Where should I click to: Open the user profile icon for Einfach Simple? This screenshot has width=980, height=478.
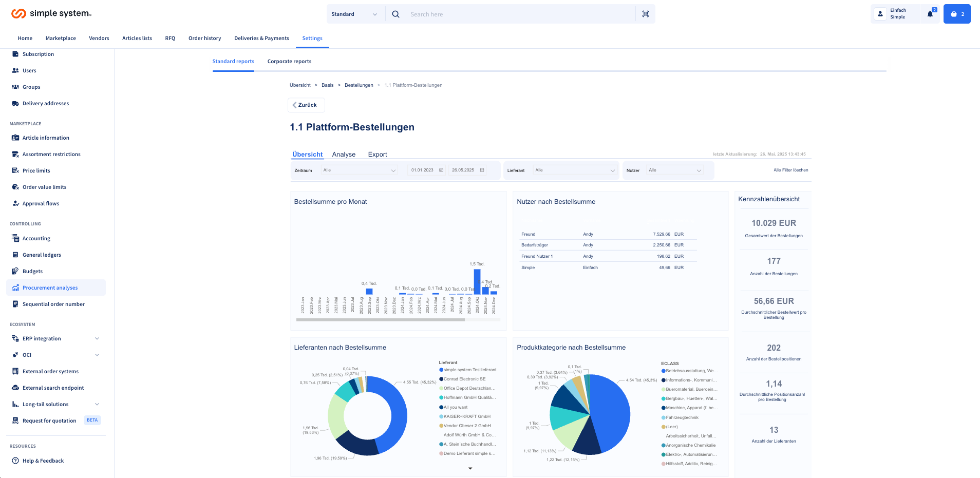880,14
